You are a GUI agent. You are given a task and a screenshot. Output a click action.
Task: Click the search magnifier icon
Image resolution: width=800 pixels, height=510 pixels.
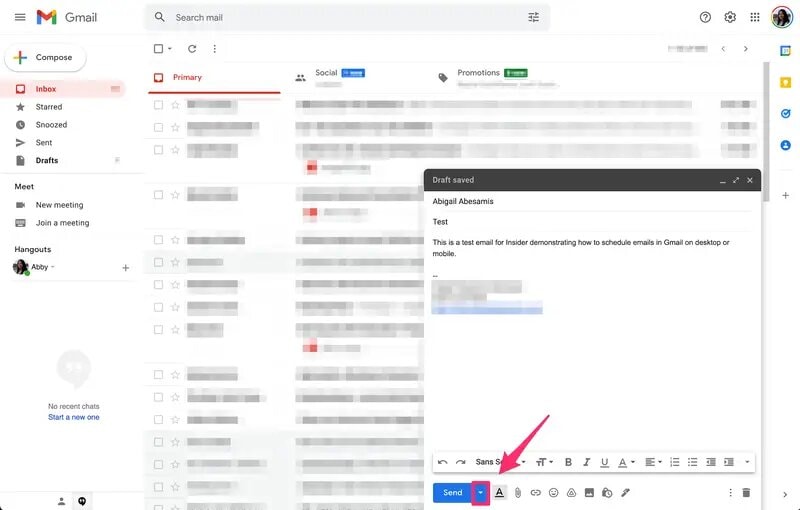pyautogui.click(x=160, y=17)
